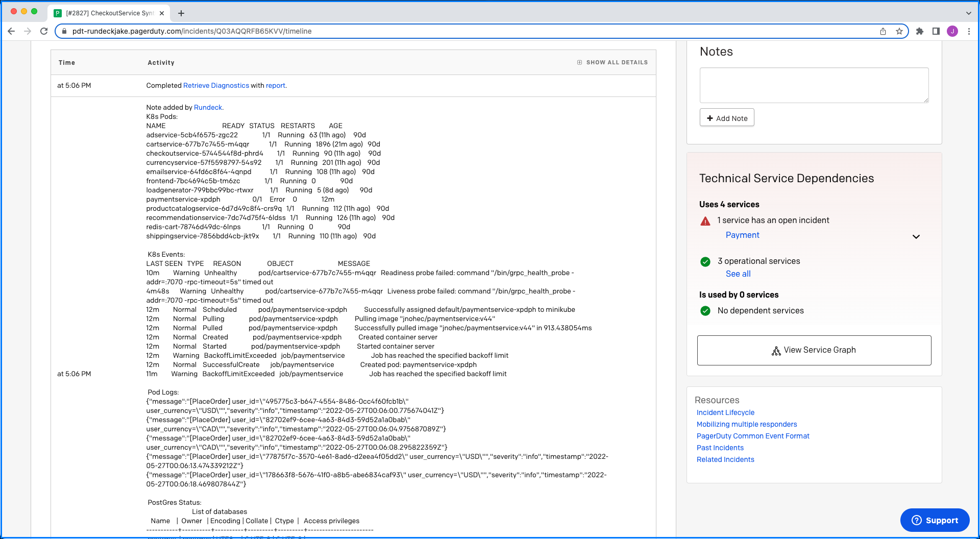Click into the Notes text area
This screenshot has height=539, width=980.
coord(814,85)
